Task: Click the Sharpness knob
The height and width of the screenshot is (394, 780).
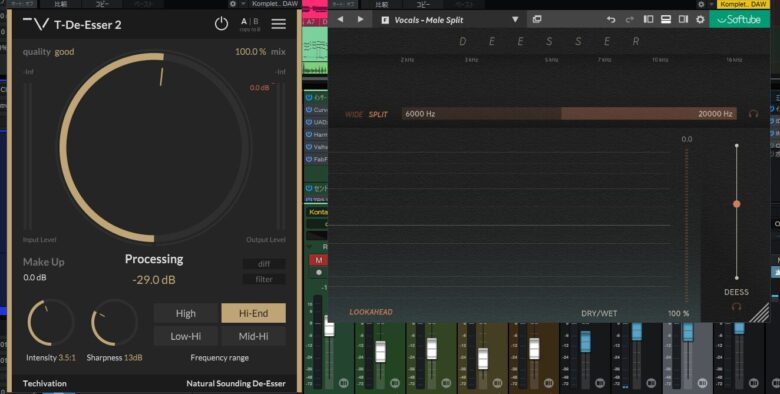Action: (x=114, y=323)
